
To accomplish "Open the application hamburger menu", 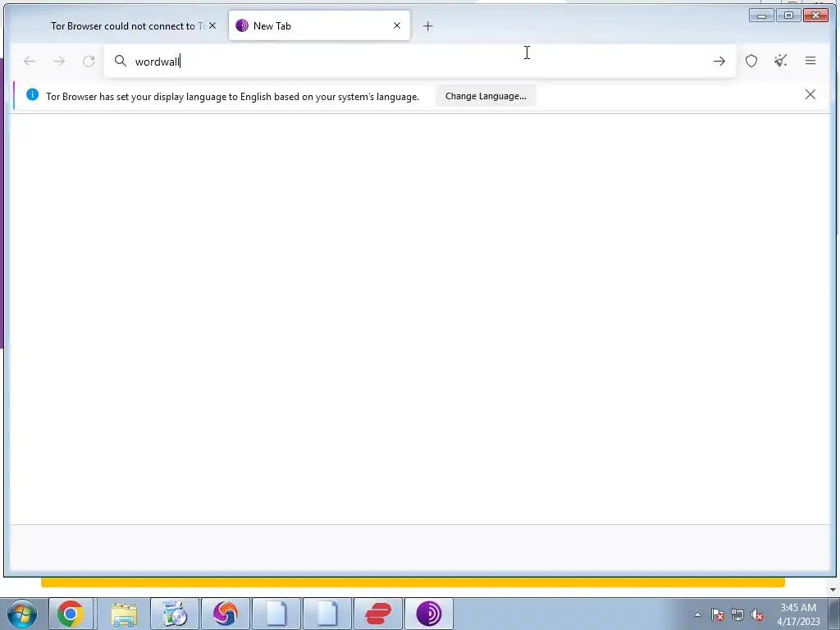I will (810, 61).
